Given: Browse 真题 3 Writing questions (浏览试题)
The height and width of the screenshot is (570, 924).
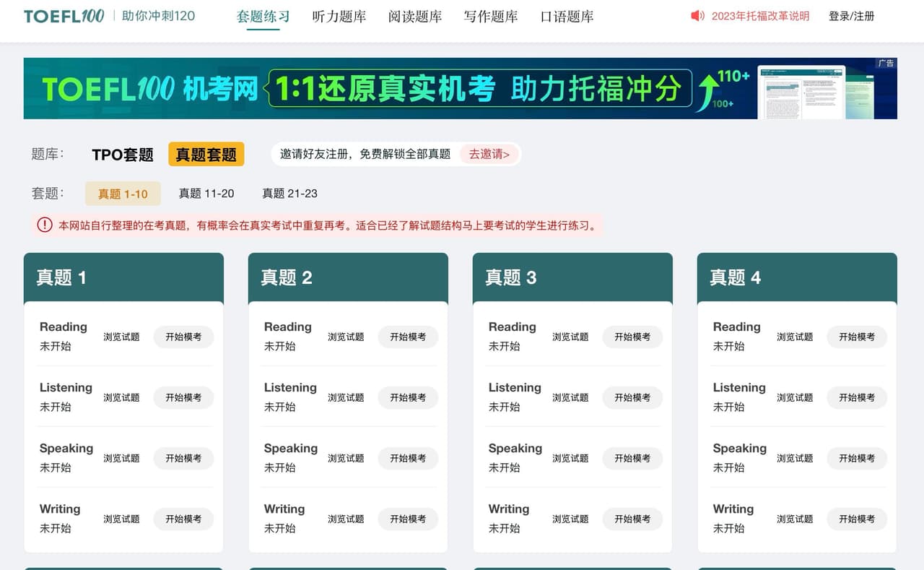Looking at the screenshot, I should point(570,519).
